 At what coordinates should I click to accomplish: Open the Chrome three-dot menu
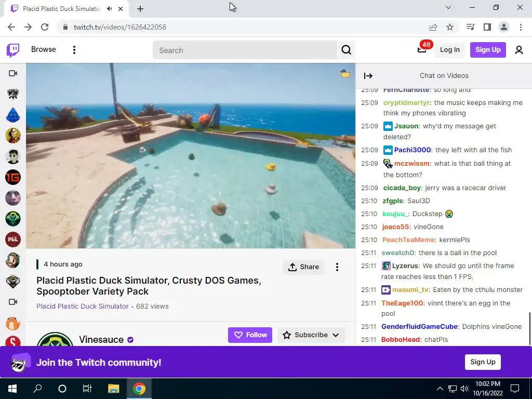click(x=521, y=27)
